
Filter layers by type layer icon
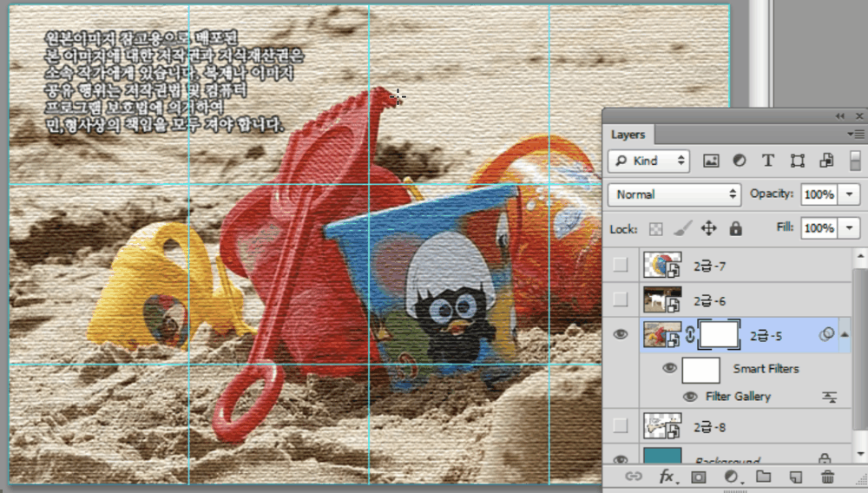pyautogui.click(x=768, y=161)
